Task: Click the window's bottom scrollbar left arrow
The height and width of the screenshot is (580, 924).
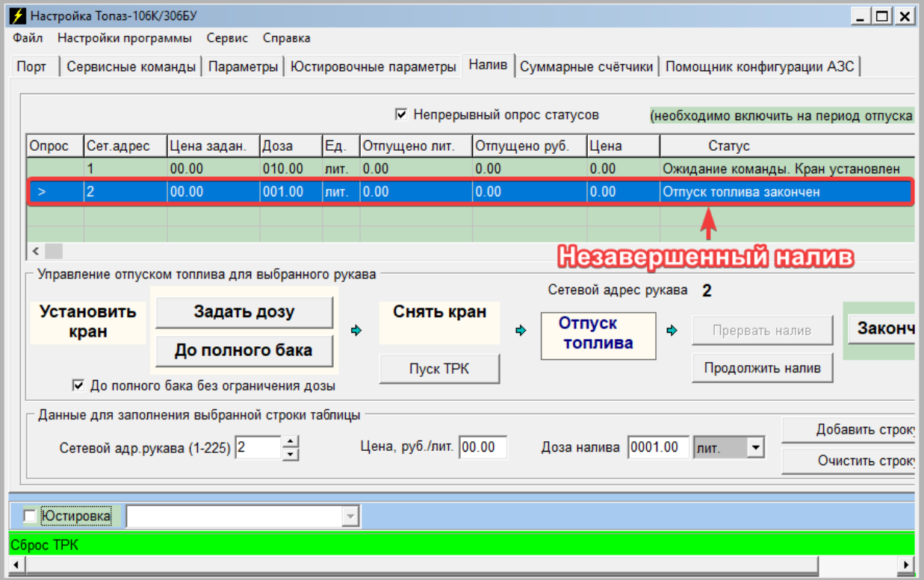Action: 15,565
